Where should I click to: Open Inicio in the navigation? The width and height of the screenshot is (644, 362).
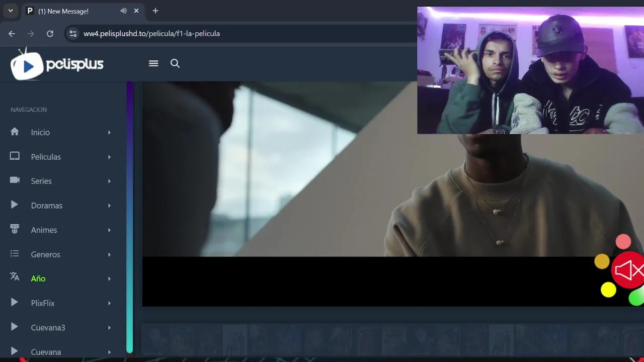click(x=40, y=132)
